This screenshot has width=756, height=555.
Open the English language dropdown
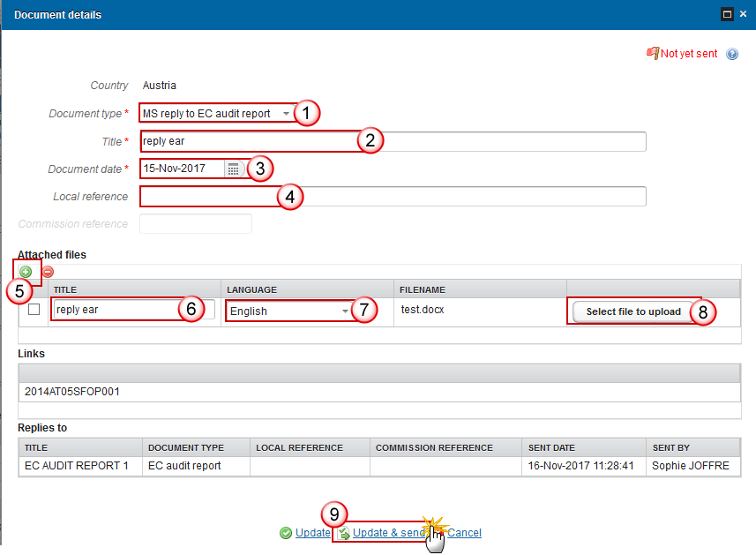pos(346,311)
